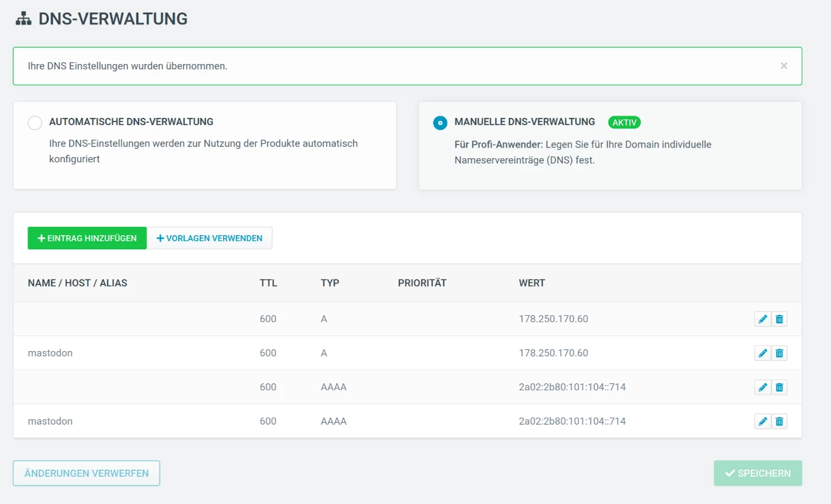831x504 pixels.
Task: Click the Wert column header
Action: tap(532, 283)
